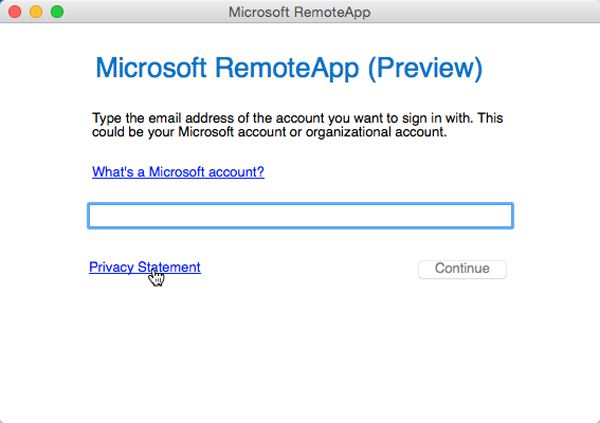The height and width of the screenshot is (423, 600).
Task: Open the Privacy Statement link
Action: (145, 267)
